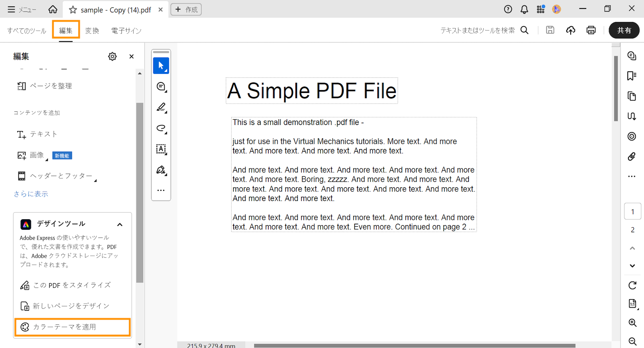Switch to the 変換 tab
Viewport: 644px width, 348px height.
pyautogui.click(x=92, y=30)
